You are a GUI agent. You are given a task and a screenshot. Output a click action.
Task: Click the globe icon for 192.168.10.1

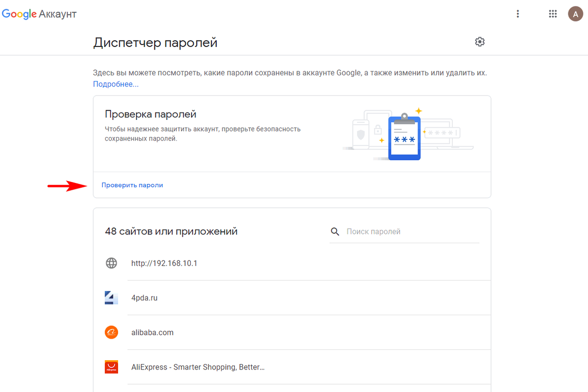(112, 263)
